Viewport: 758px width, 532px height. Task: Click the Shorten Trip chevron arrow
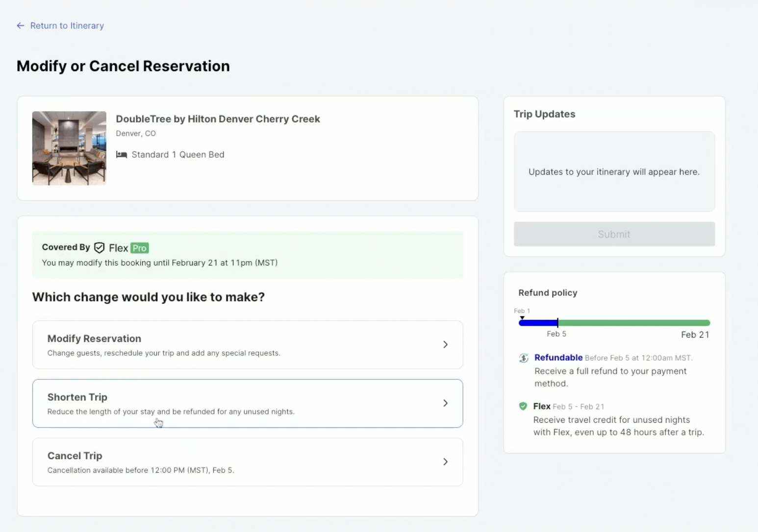[x=445, y=403]
